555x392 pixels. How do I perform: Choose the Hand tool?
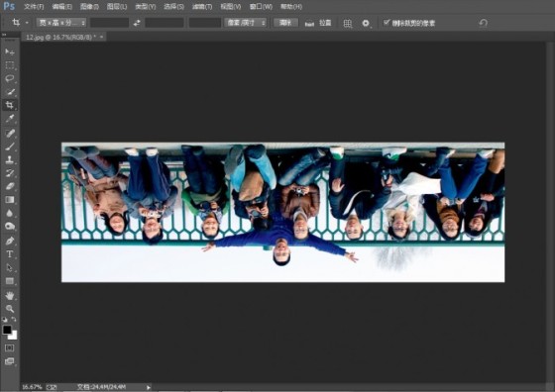click(x=10, y=295)
